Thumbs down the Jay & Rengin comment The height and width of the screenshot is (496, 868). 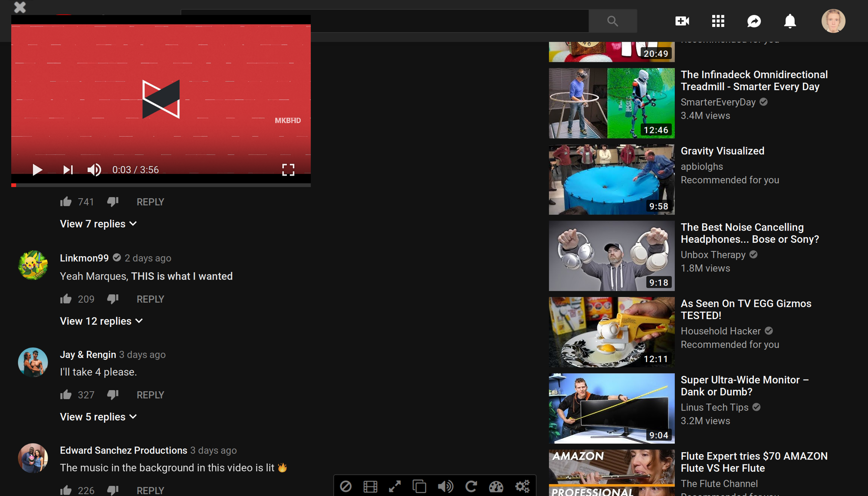113,394
